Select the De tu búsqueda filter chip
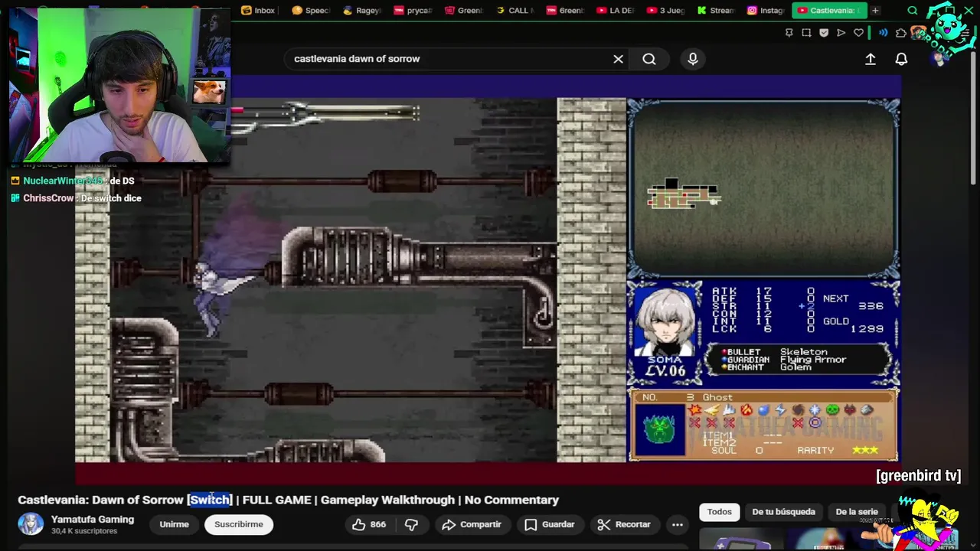Screen dimensions: 980x551 click(x=783, y=511)
